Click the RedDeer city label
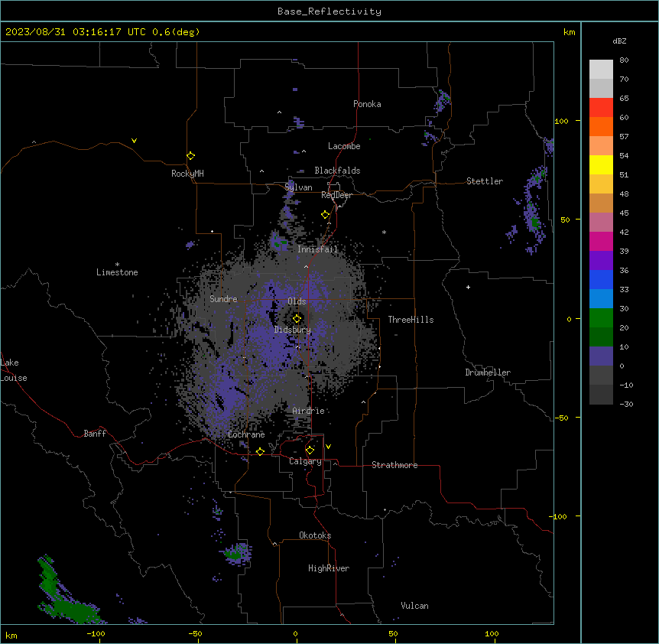659x644 pixels. click(336, 195)
